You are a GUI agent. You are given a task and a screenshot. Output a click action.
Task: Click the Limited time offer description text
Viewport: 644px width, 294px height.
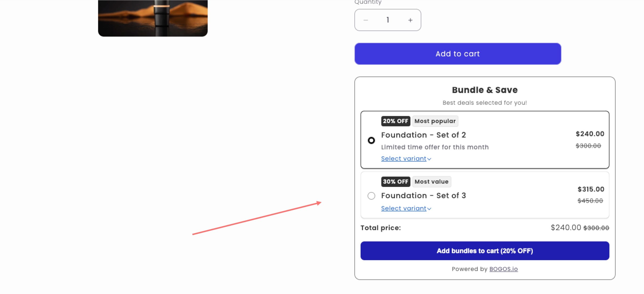[435, 147]
